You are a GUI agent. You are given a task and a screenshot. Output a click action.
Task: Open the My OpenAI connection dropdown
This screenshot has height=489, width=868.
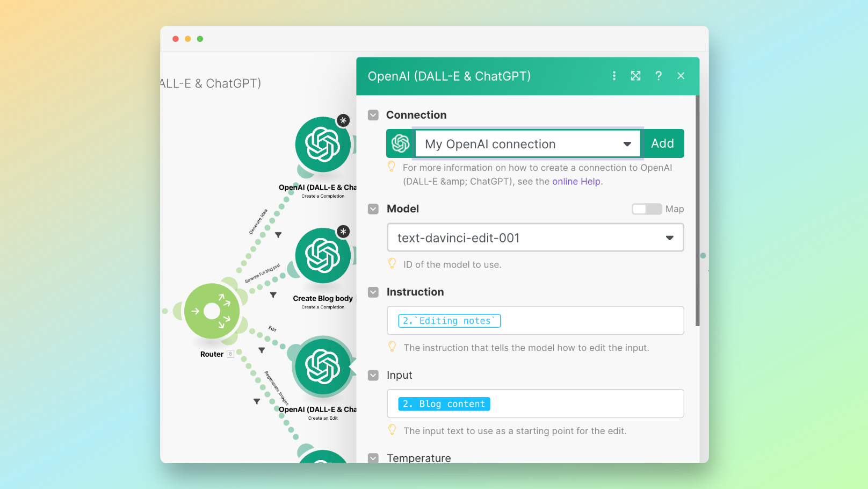coord(528,143)
